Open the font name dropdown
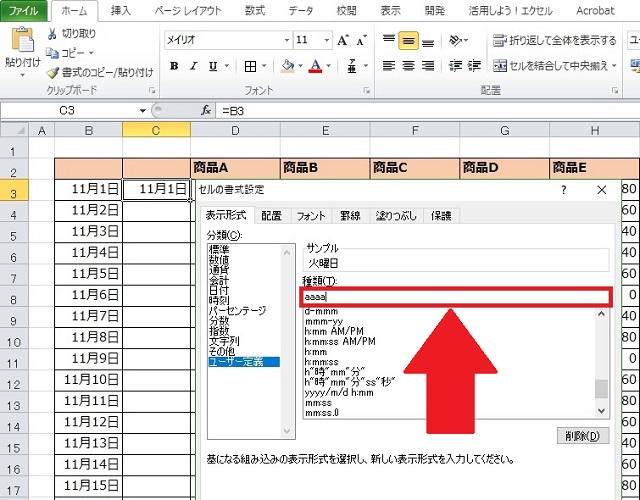Viewport: 640px width, 500px height. (x=287, y=40)
